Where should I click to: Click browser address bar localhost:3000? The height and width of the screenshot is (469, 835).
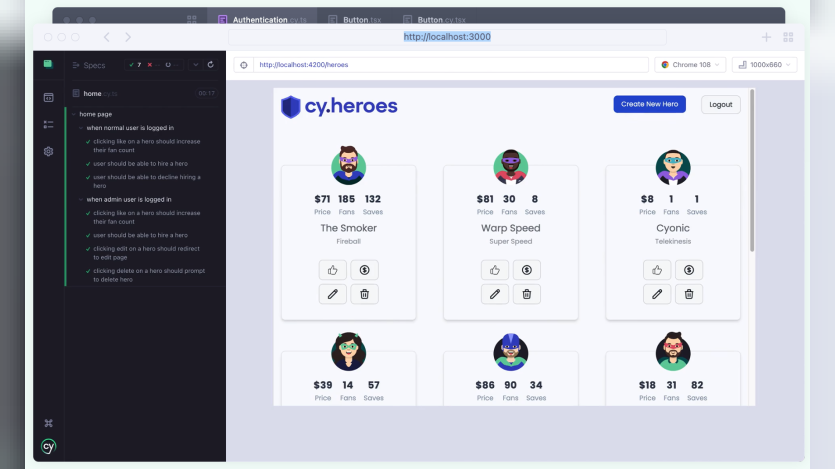point(447,37)
